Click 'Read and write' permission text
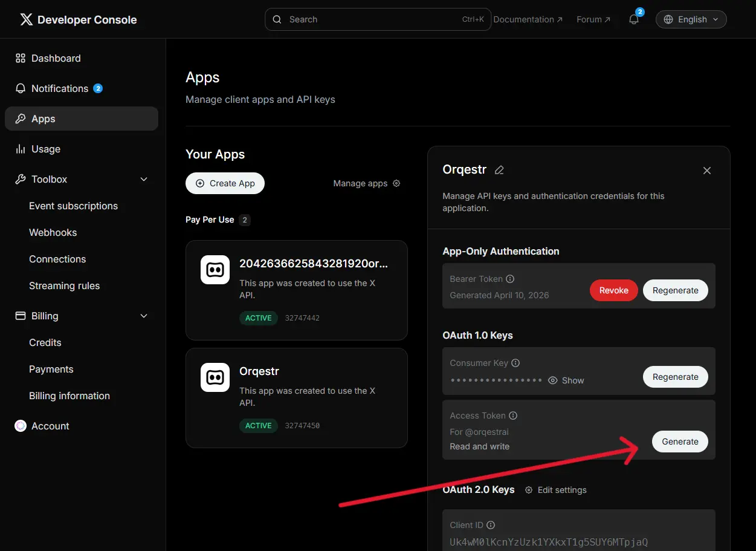The width and height of the screenshot is (756, 551). 480,446
